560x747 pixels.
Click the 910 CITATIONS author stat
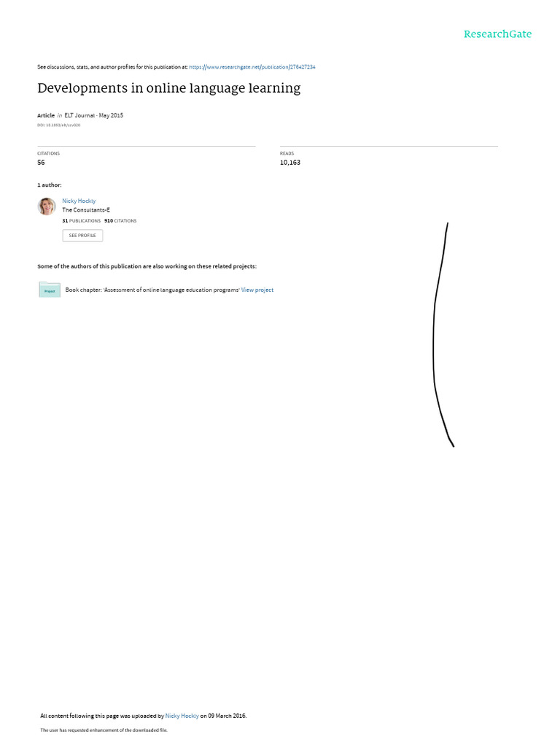(120, 221)
